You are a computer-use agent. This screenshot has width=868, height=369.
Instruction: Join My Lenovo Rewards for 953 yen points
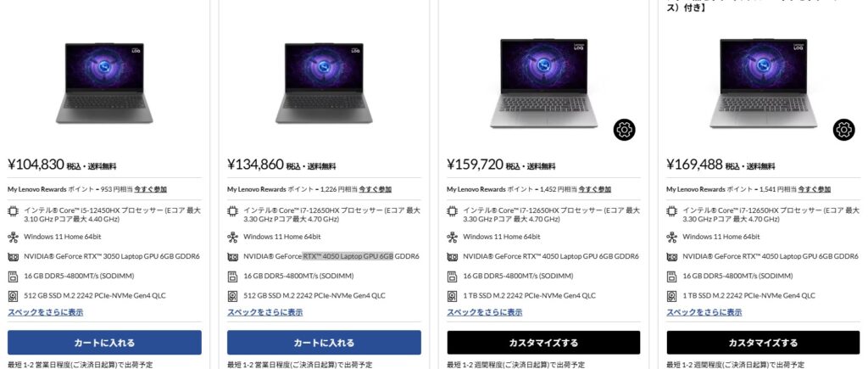(x=153, y=189)
